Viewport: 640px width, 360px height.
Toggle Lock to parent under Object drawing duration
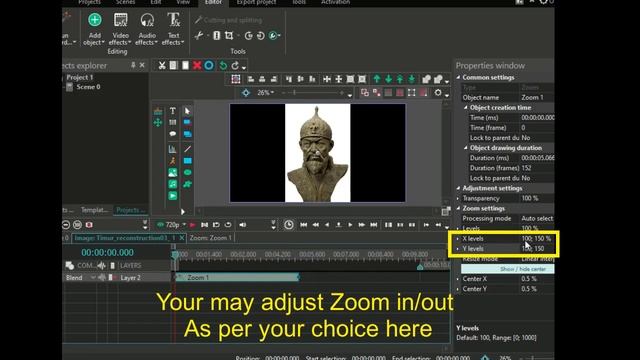click(x=526, y=178)
